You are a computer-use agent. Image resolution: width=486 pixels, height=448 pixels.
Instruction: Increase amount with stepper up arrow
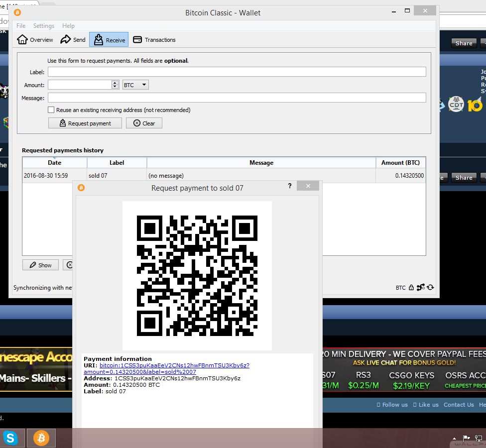click(115, 83)
